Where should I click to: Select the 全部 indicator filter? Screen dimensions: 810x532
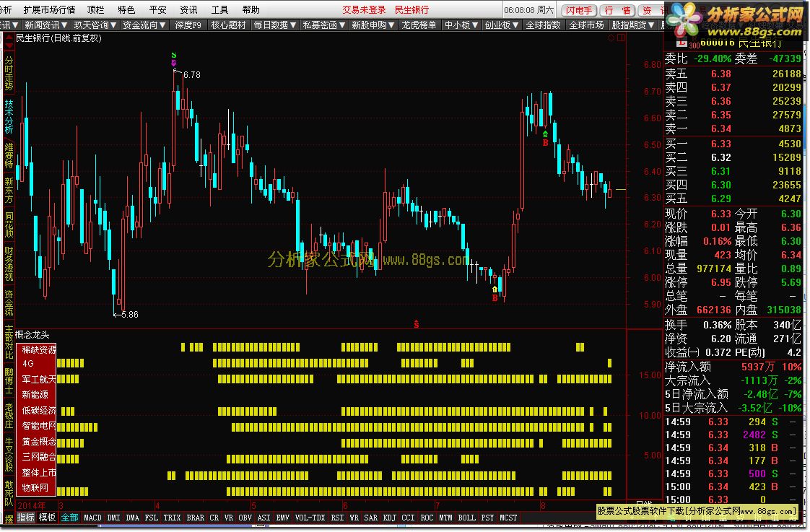coord(69,518)
